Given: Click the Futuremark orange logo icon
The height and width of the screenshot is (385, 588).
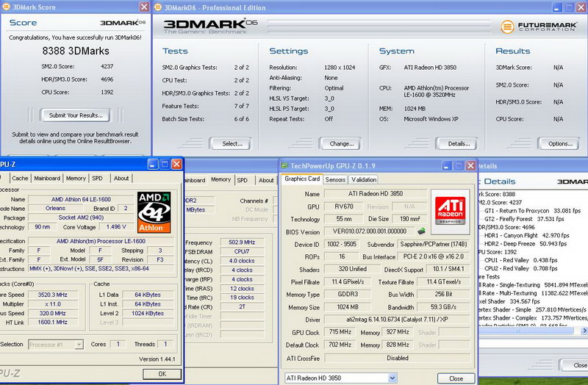Looking at the screenshot, I should [x=507, y=26].
